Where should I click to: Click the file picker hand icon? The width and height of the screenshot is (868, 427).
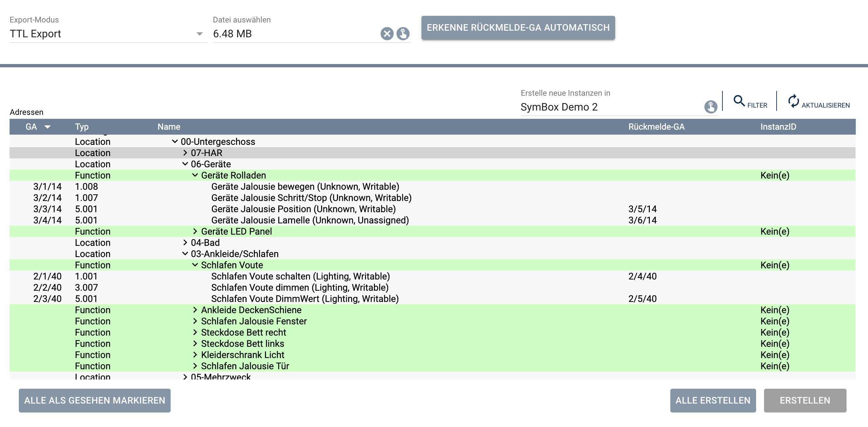403,34
